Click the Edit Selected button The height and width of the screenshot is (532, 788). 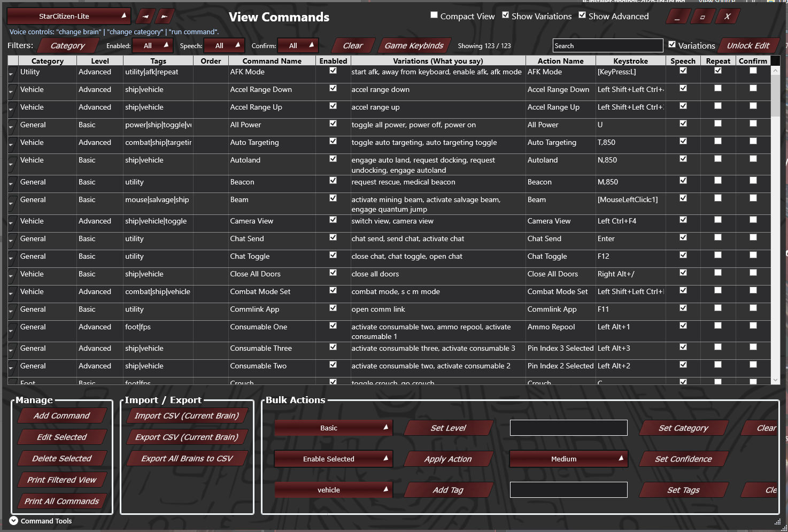pyautogui.click(x=62, y=437)
